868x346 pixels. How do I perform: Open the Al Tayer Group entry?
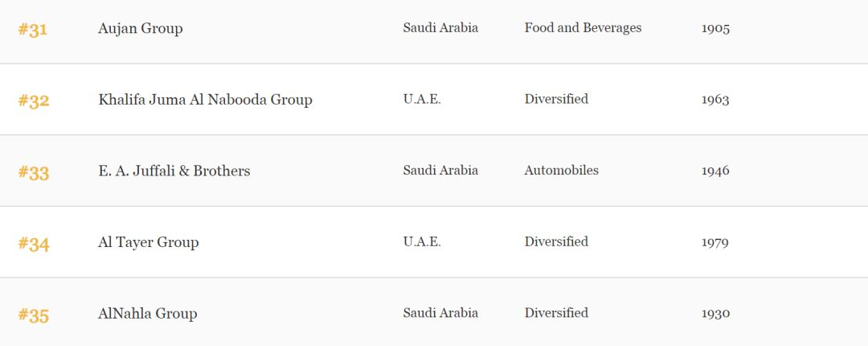coord(149,242)
